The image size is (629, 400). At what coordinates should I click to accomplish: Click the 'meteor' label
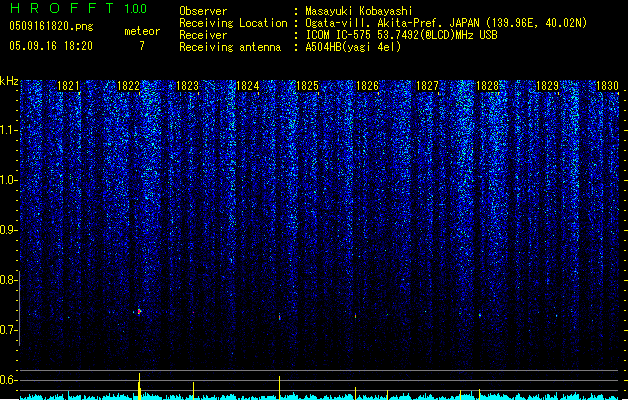(142, 31)
